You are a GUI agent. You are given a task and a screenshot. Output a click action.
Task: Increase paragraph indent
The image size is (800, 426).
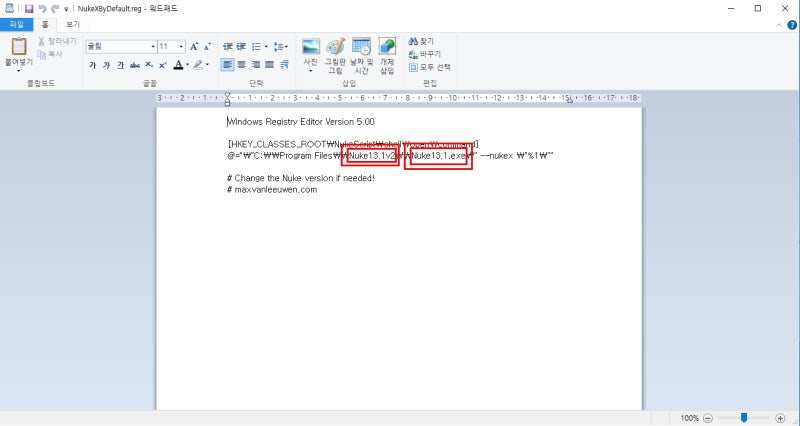click(x=241, y=46)
